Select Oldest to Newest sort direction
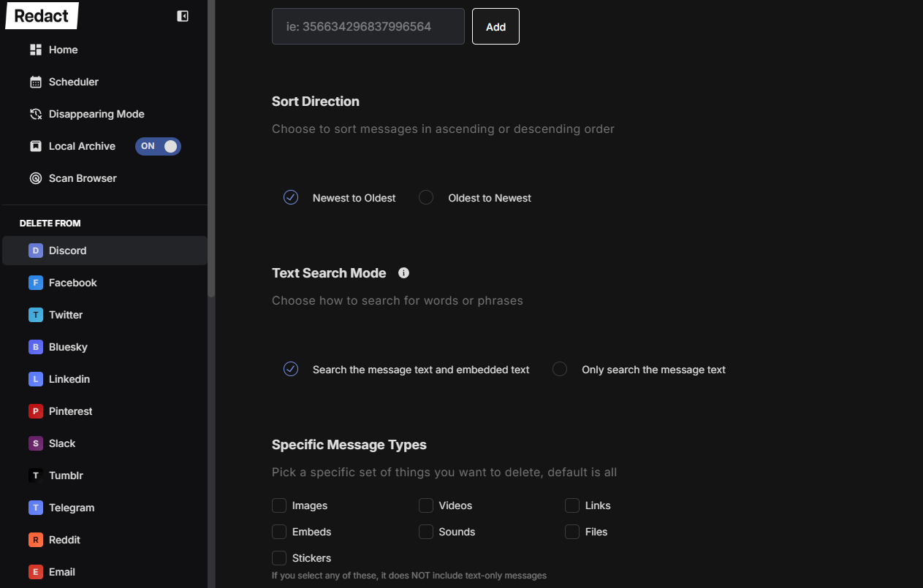 point(426,197)
